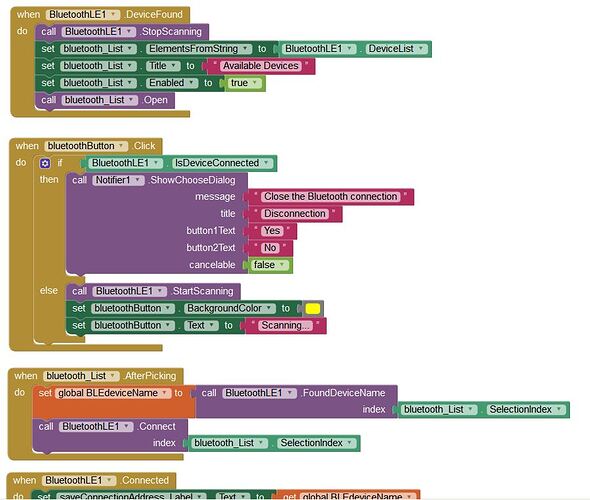Select the '.Connect' call block label
This screenshot has height=500, width=590.
(156, 427)
